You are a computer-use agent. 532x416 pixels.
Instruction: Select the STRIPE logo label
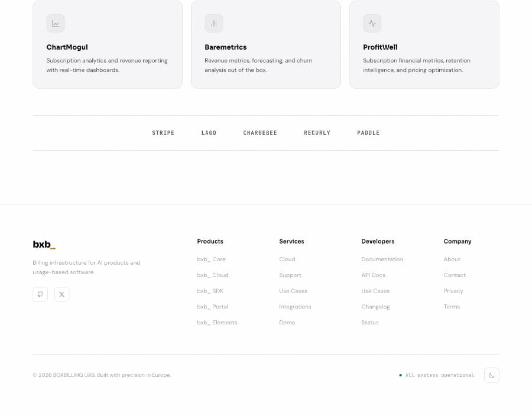click(x=163, y=133)
